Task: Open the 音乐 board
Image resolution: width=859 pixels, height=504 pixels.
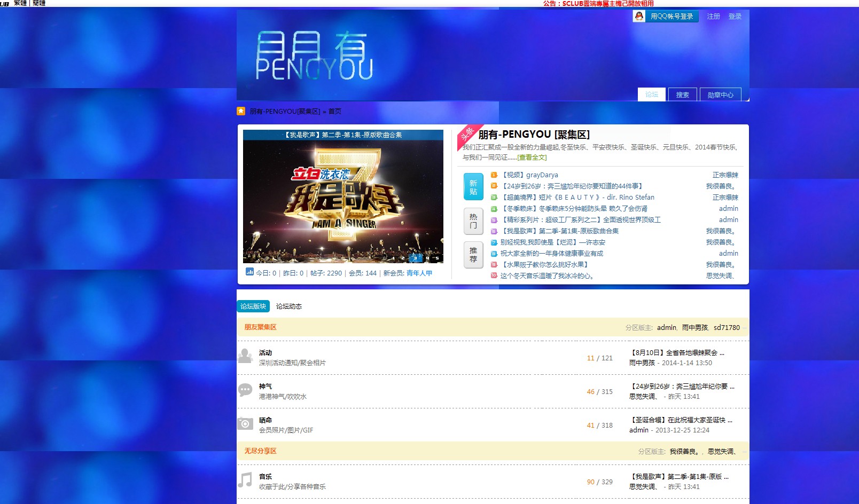Action: coord(265,476)
